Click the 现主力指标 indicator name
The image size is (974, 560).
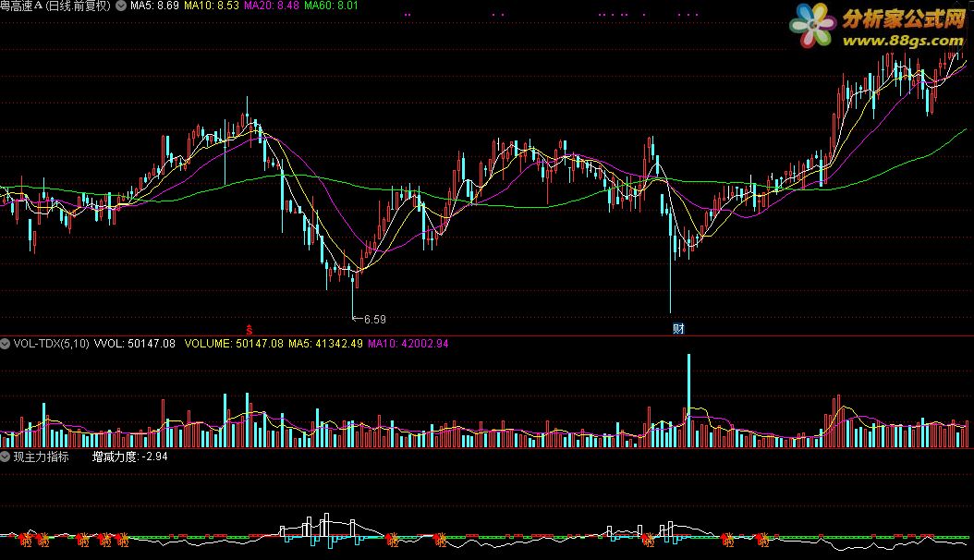click(x=41, y=457)
